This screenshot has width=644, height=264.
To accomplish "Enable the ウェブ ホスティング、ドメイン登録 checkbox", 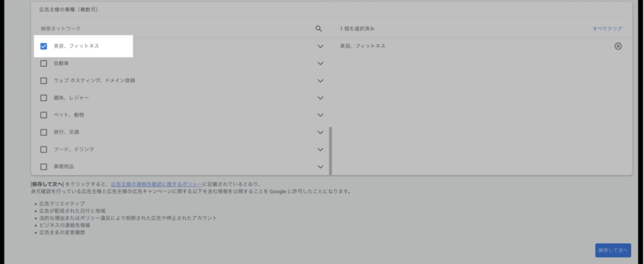I will pos(44,81).
